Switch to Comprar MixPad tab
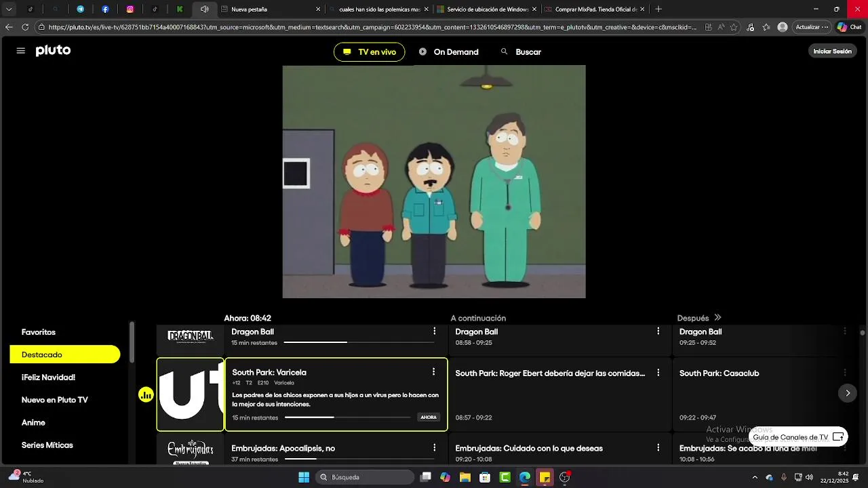Image resolution: width=868 pixels, height=488 pixels. pos(594,9)
